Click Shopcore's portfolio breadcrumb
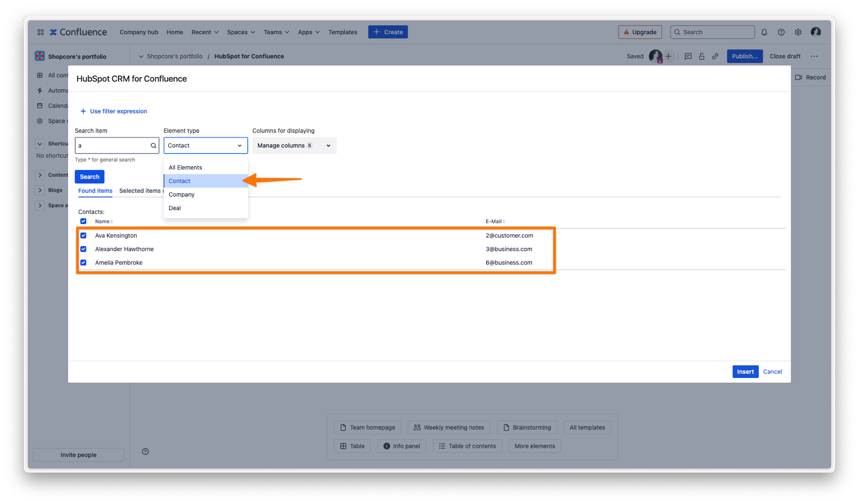The width and height of the screenshot is (859, 504). (x=175, y=56)
